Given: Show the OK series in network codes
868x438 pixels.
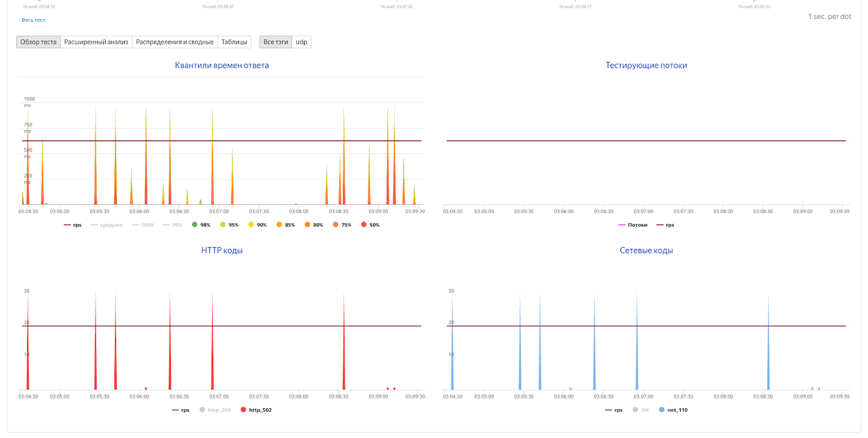Looking at the screenshot, I should (641, 410).
